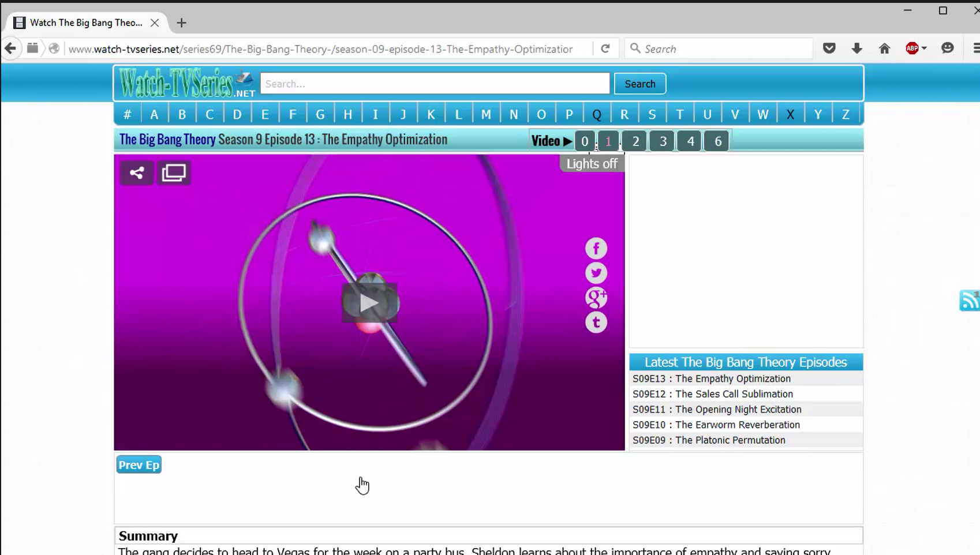Select video source 3
This screenshot has width=980, height=555.
coord(663,141)
